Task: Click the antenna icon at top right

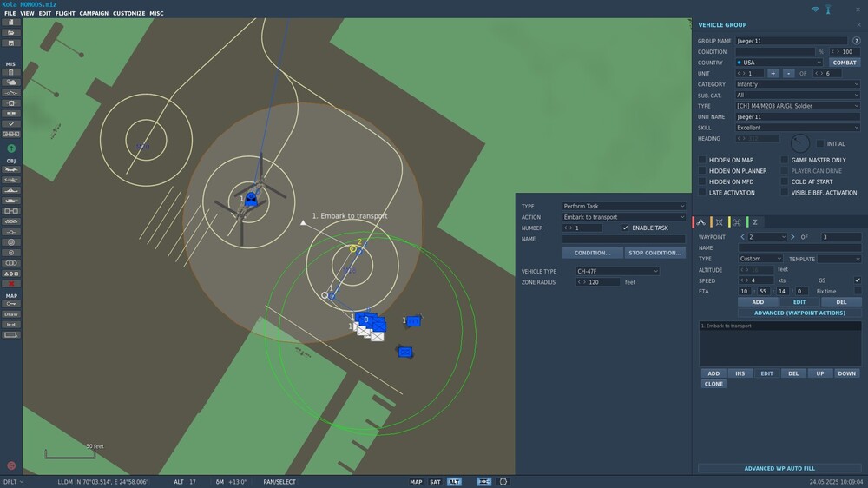Action: point(828,10)
